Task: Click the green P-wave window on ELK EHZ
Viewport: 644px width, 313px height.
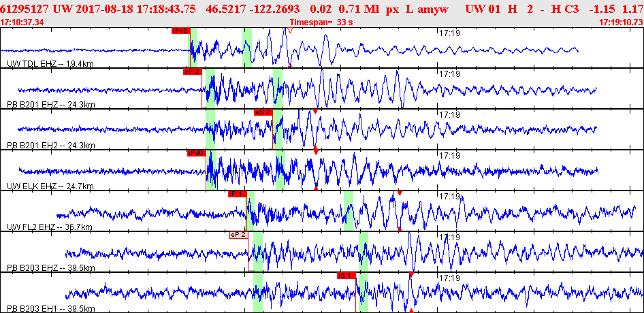Action: click(x=211, y=169)
